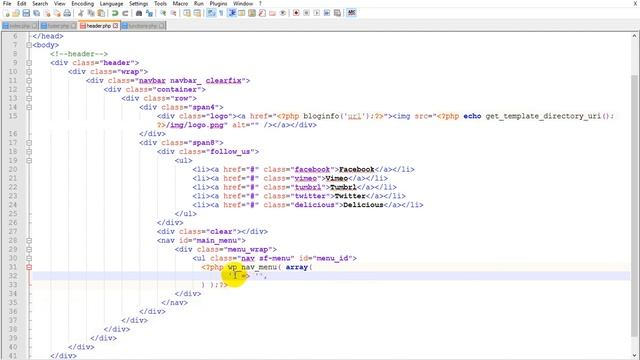Click the vertical scrollbar down arrow
The width and height of the screenshot is (640, 360).
tap(635, 356)
